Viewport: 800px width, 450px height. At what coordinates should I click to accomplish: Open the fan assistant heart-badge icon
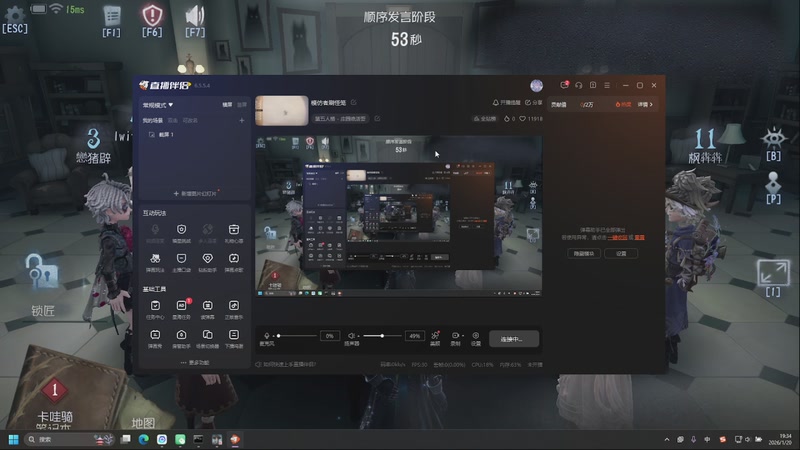[x=207, y=259]
